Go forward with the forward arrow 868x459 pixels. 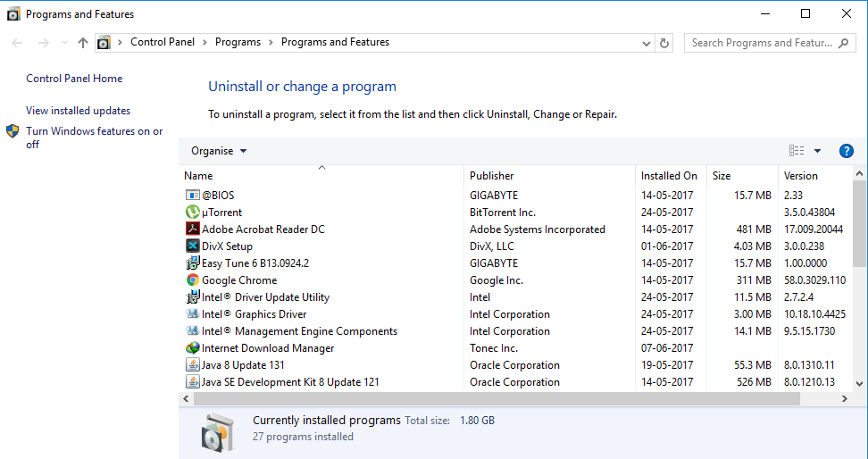click(x=43, y=43)
